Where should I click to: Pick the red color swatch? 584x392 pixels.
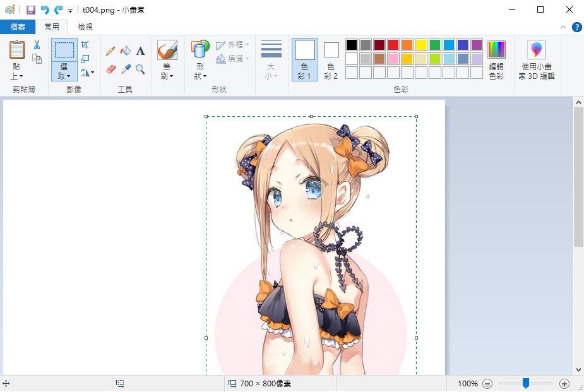(393, 45)
